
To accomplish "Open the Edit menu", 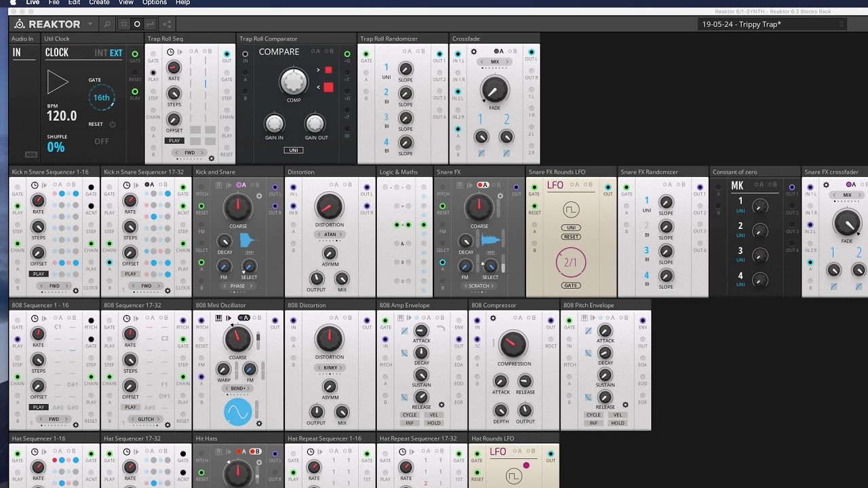I will 74,3.
